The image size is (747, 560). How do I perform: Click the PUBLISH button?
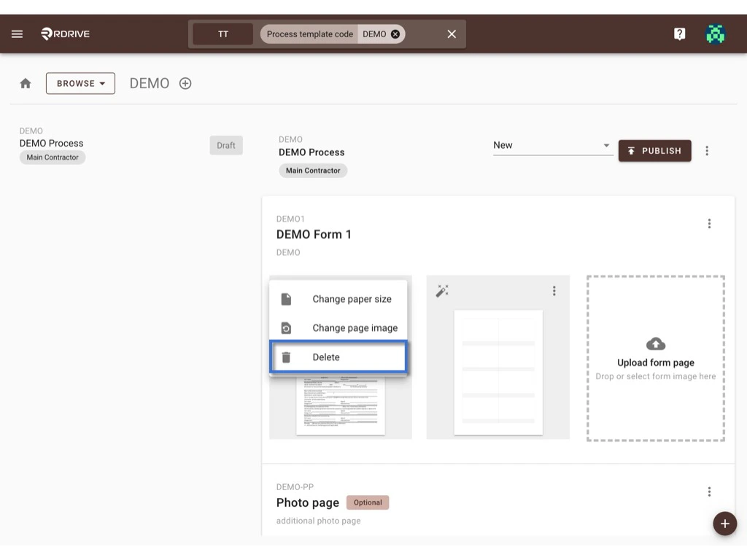[654, 151]
